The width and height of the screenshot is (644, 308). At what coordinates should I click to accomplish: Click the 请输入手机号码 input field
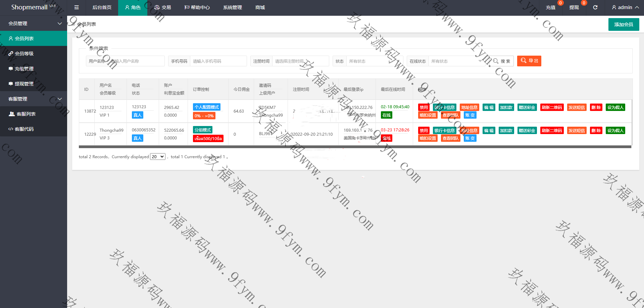coord(218,61)
